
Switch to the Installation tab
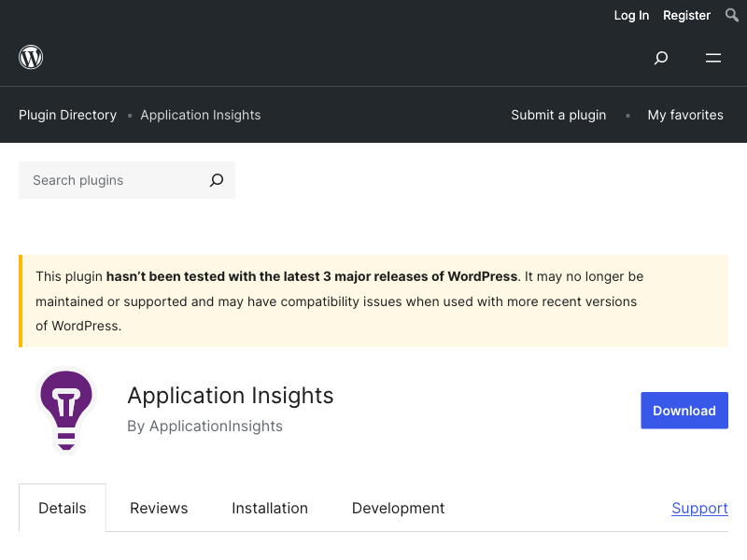tap(270, 508)
